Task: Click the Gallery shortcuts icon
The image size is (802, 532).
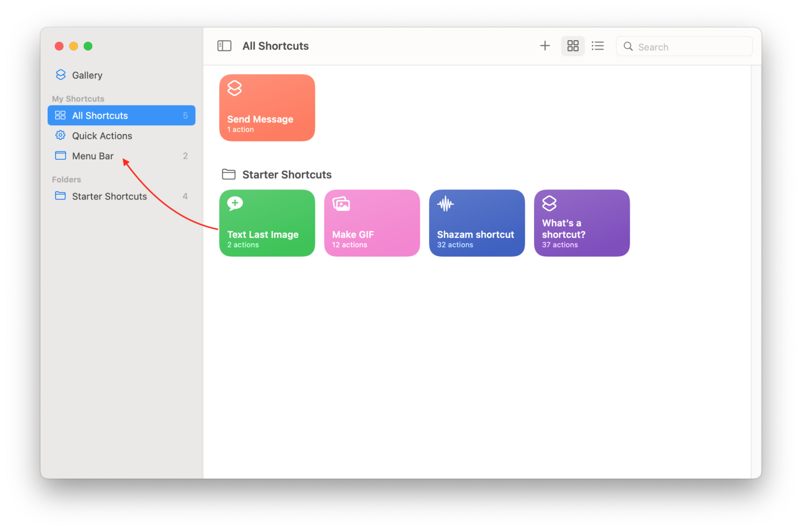Action: point(60,75)
